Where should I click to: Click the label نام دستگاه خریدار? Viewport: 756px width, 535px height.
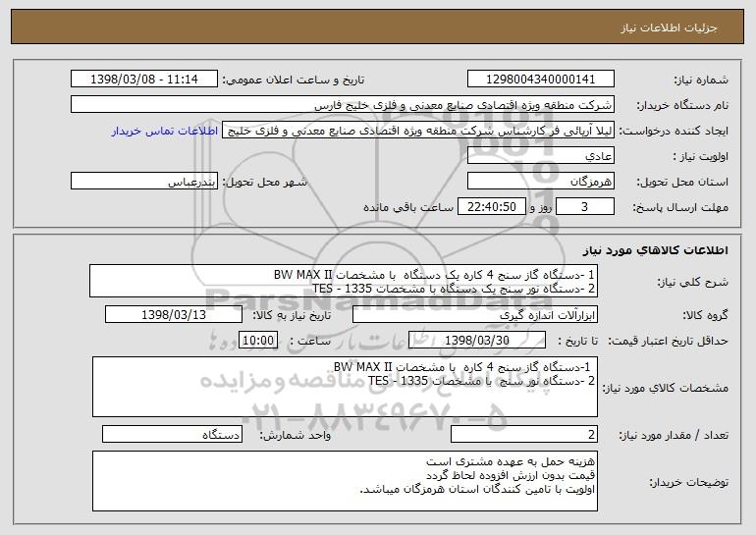click(x=682, y=105)
